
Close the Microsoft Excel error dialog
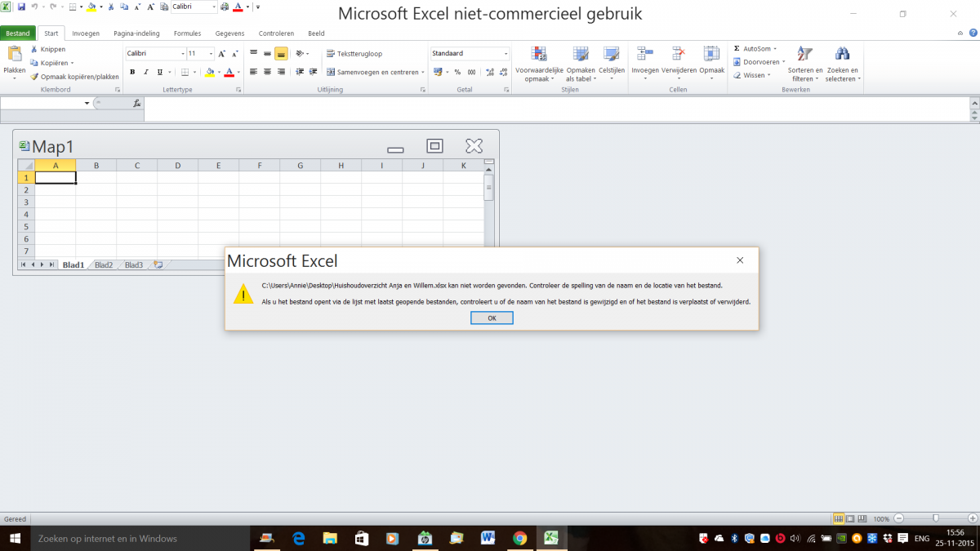point(740,260)
